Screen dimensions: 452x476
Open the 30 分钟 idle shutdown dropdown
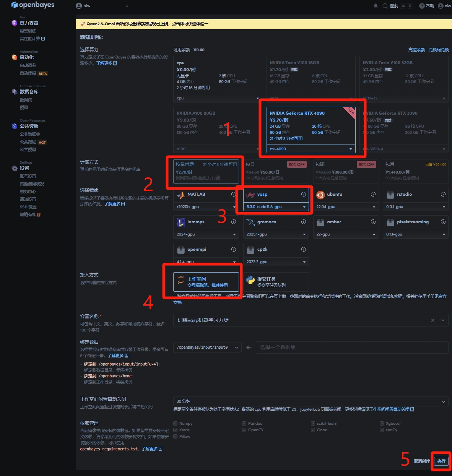coord(311,401)
